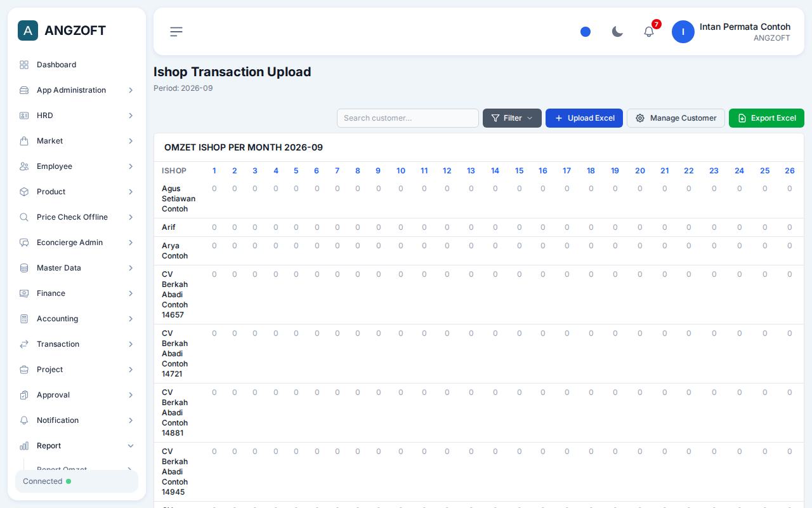
Task: Click the Connected status indicator
Action: 77,481
